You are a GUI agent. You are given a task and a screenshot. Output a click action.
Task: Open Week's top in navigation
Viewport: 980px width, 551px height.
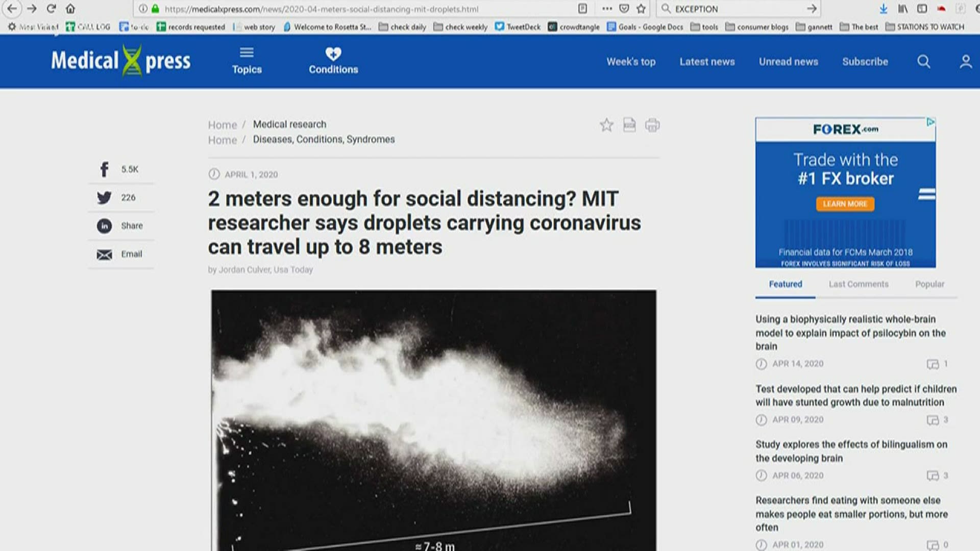pos(631,62)
